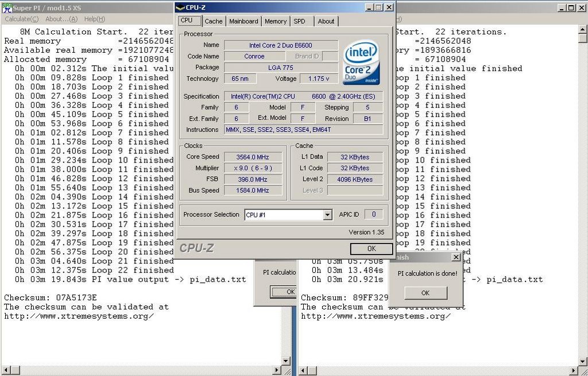Open the Help menu in left Super PI

[x=95, y=19]
